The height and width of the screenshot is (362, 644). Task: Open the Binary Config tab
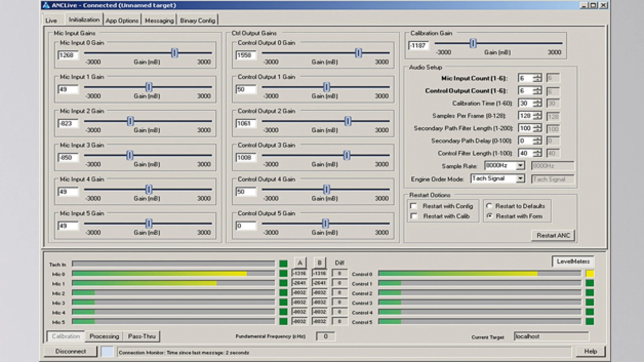pos(198,21)
